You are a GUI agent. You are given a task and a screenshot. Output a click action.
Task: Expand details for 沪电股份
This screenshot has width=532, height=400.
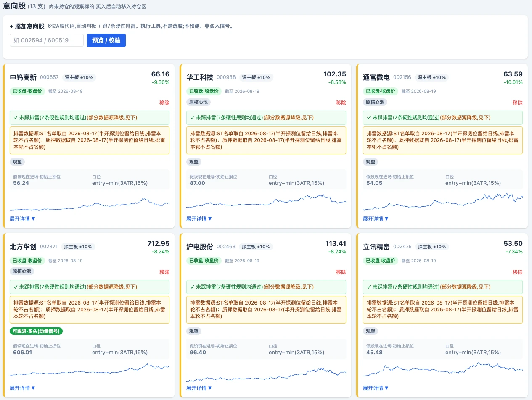(x=199, y=388)
